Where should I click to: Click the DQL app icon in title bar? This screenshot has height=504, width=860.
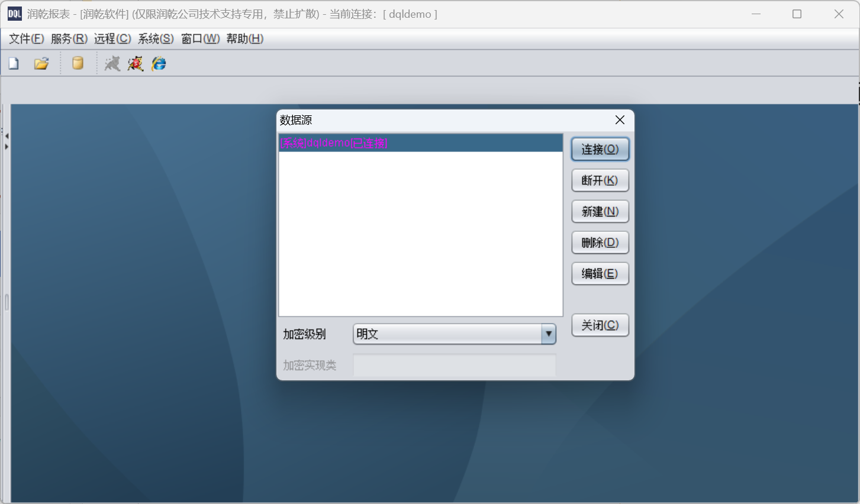[x=14, y=14]
